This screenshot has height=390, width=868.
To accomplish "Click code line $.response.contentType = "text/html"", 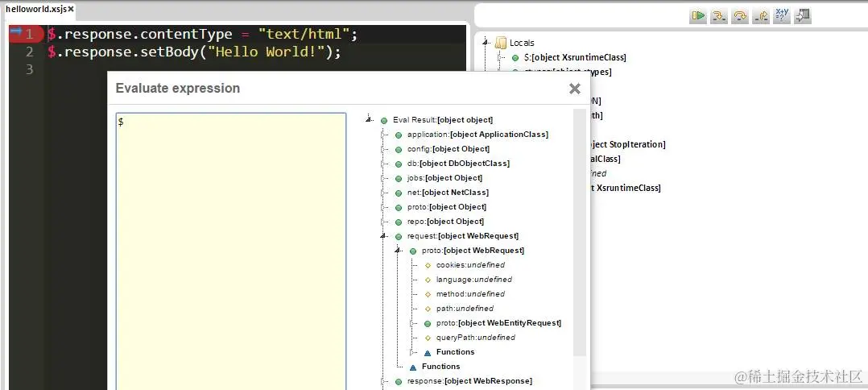I will pos(203,35).
